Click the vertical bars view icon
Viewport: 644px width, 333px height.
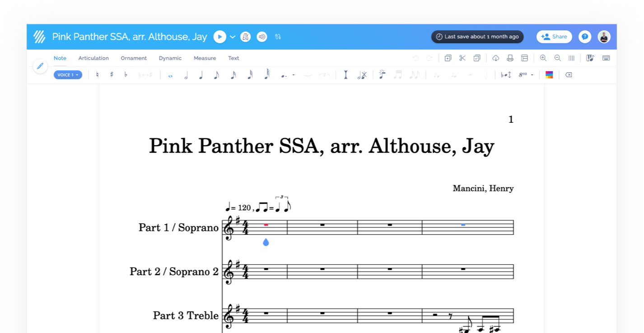pyautogui.click(x=571, y=58)
